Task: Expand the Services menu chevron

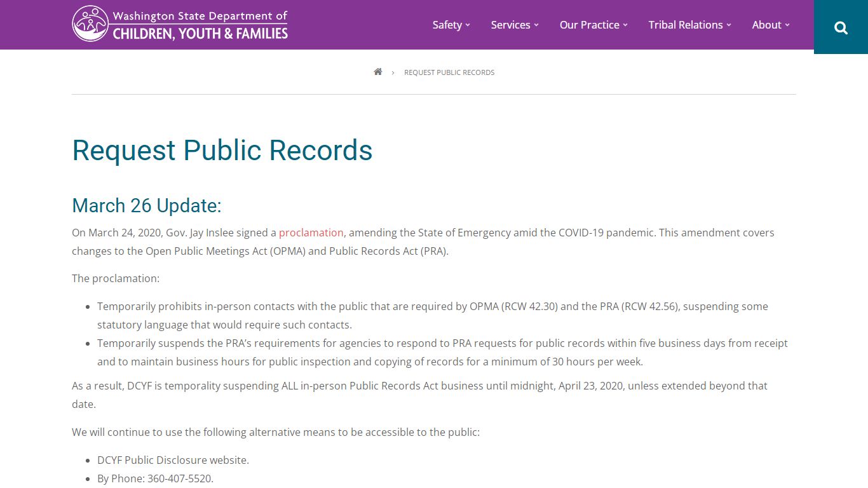Action: (x=536, y=25)
